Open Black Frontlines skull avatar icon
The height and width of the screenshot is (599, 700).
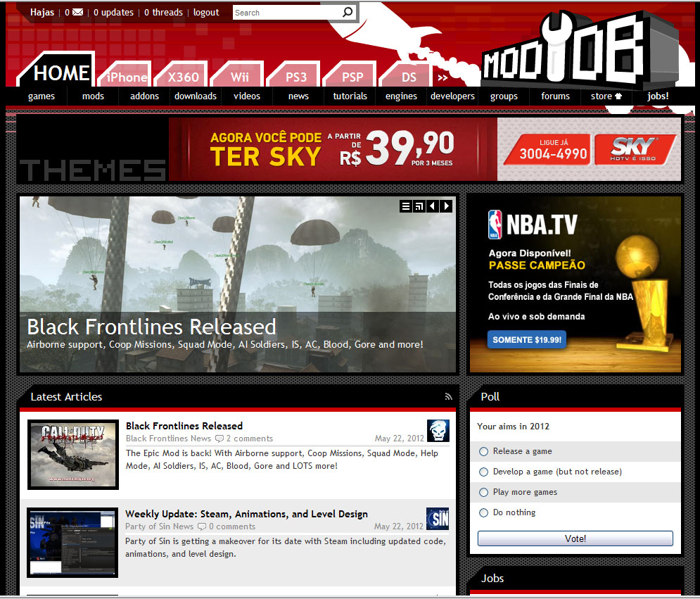click(x=438, y=431)
